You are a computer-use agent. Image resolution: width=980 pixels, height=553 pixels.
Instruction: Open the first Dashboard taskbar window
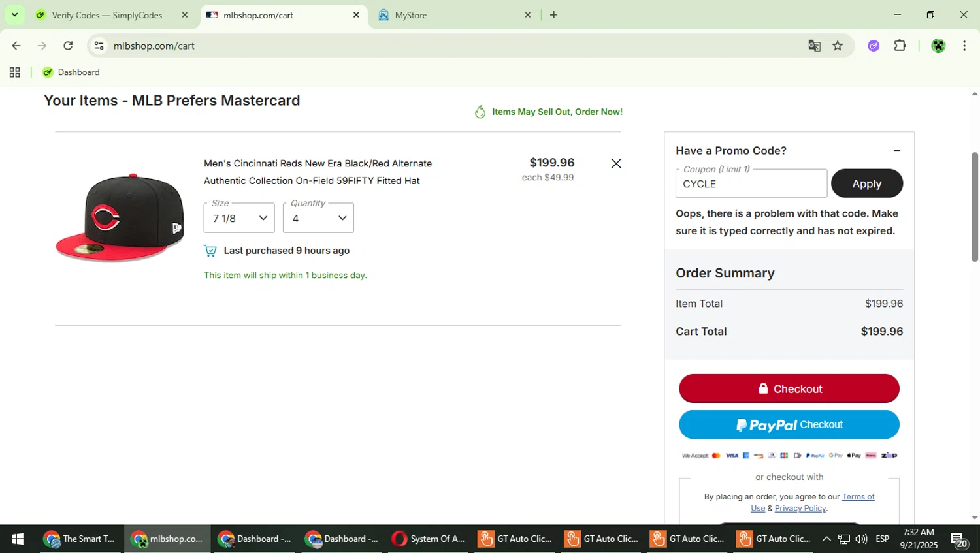point(255,539)
